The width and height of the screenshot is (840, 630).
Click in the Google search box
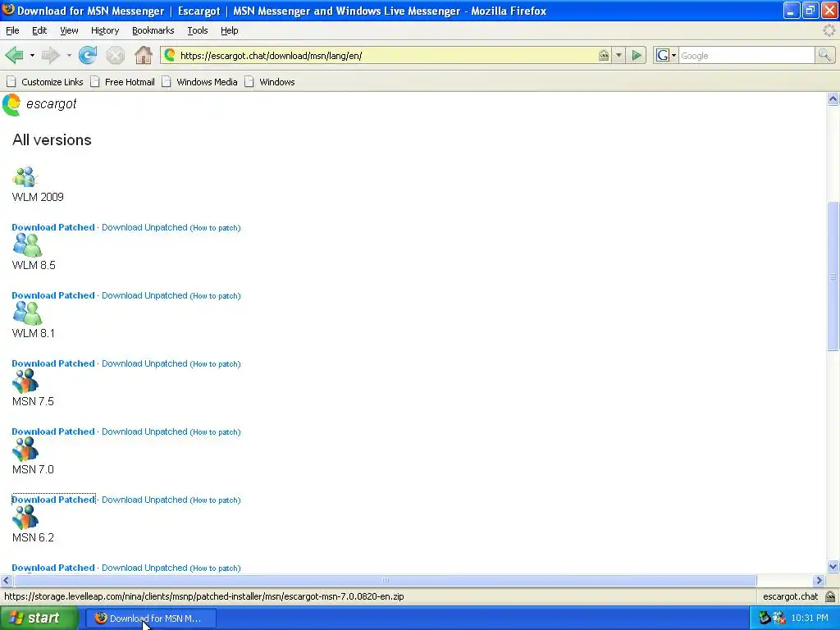pyautogui.click(x=746, y=55)
